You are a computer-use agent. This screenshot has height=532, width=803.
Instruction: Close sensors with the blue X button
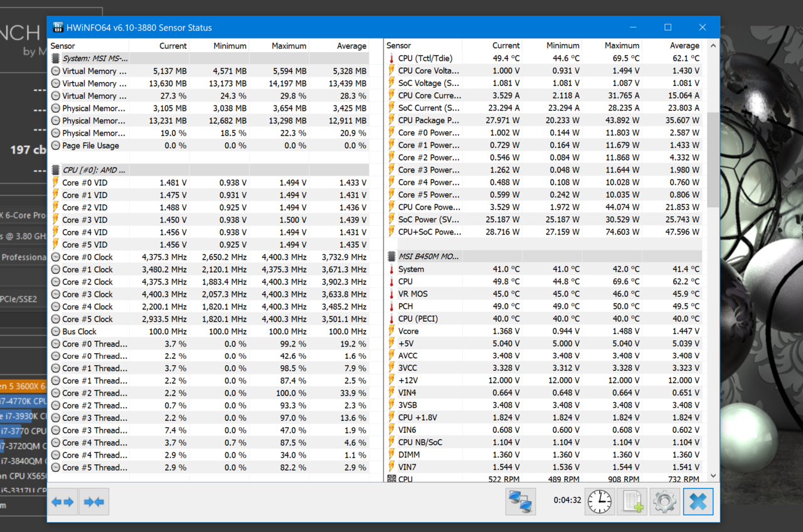[x=698, y=502]
